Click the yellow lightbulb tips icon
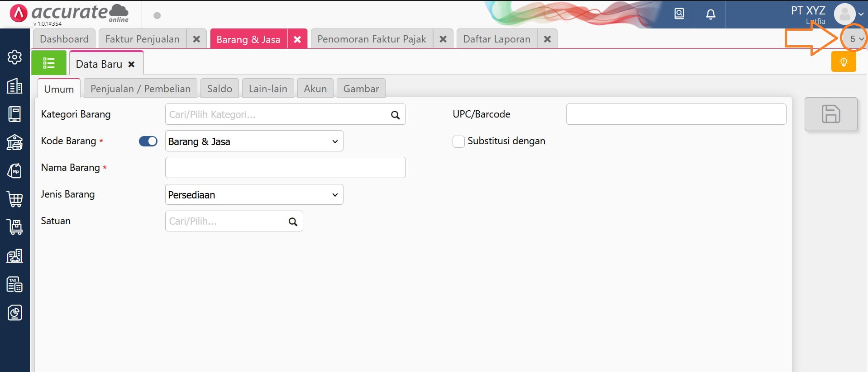The height and width of the screenshot is (372, 868). [843, 62]
